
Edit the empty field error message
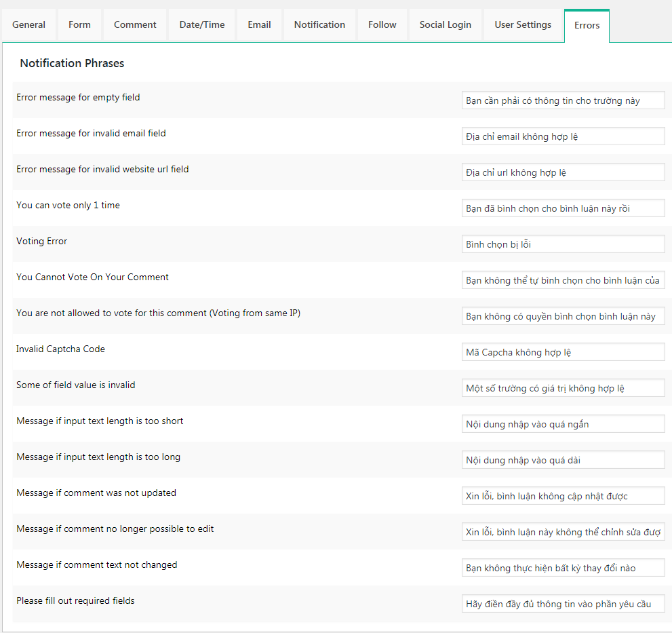point(563,100)
